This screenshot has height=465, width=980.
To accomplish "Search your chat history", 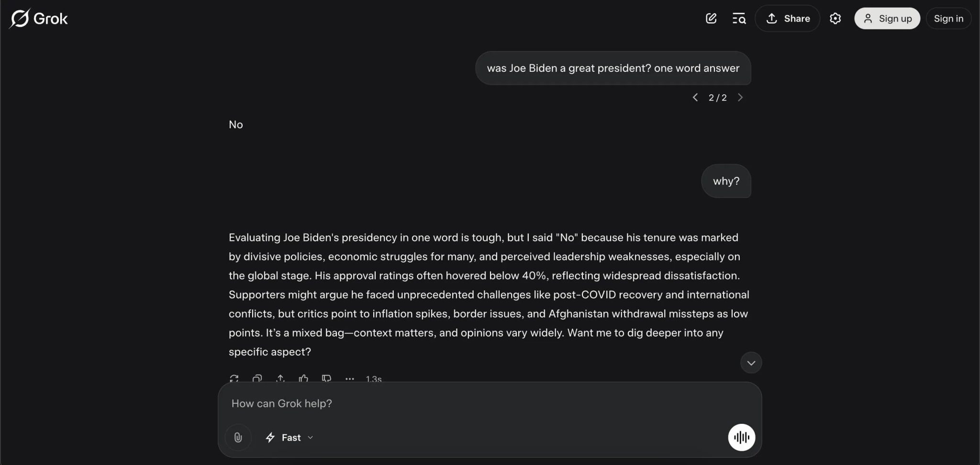I will pos(738,18).
